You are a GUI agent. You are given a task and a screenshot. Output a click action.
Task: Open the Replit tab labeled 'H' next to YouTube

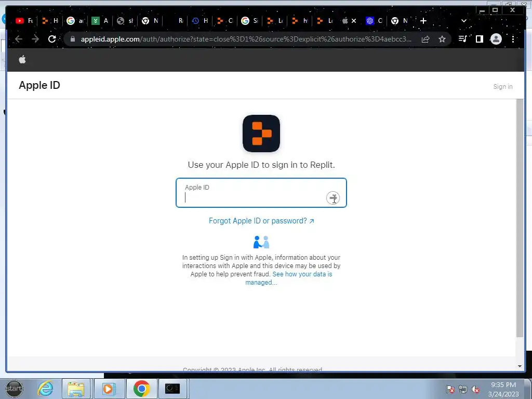tap(49, 21)
